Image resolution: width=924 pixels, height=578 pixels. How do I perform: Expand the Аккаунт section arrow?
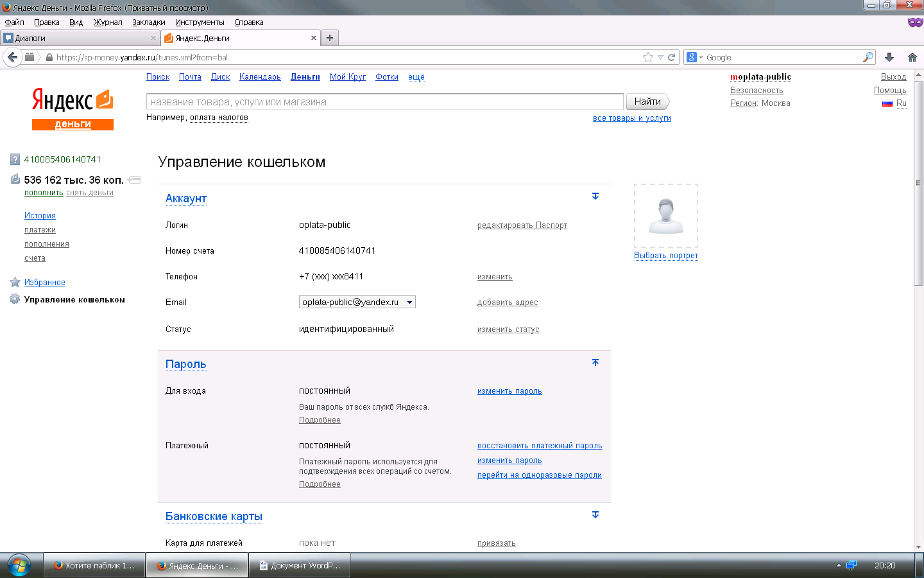coord(595,196)
